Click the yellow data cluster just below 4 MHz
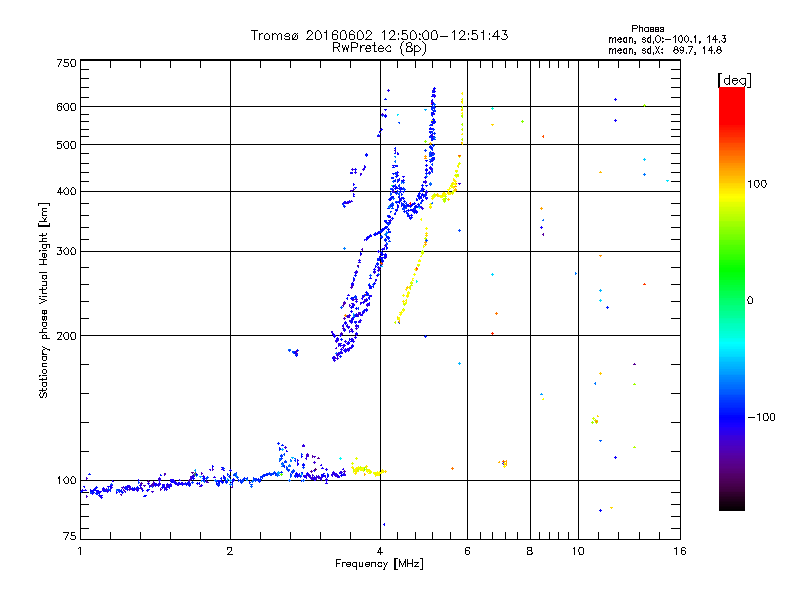The image size is (800, 600). 365,469
